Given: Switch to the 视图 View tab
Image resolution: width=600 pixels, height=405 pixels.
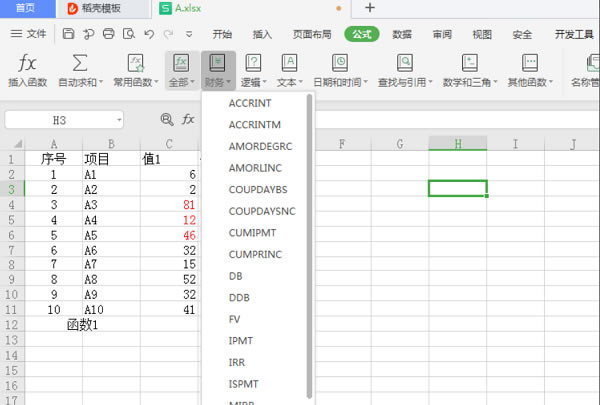Looking at the screenshot, I should (x=482, y=34).
